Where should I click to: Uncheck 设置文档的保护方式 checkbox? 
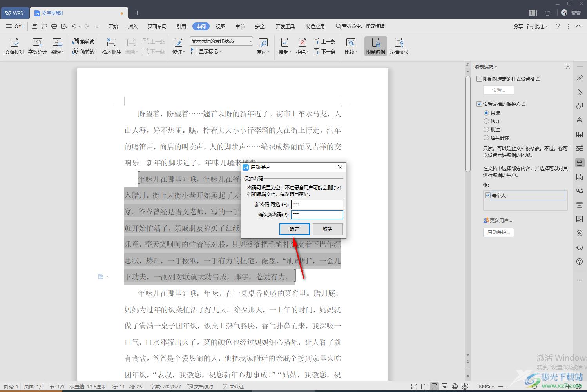[479, 104]
